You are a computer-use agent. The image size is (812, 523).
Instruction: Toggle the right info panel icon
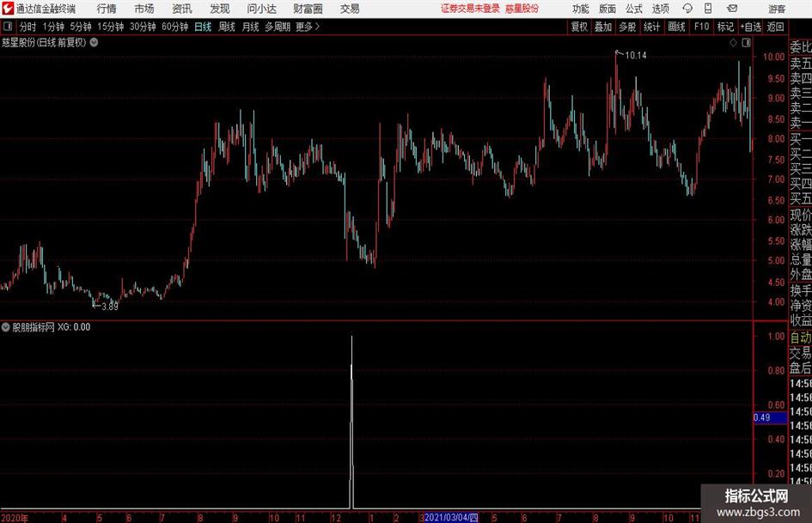(x=746, y=43)
